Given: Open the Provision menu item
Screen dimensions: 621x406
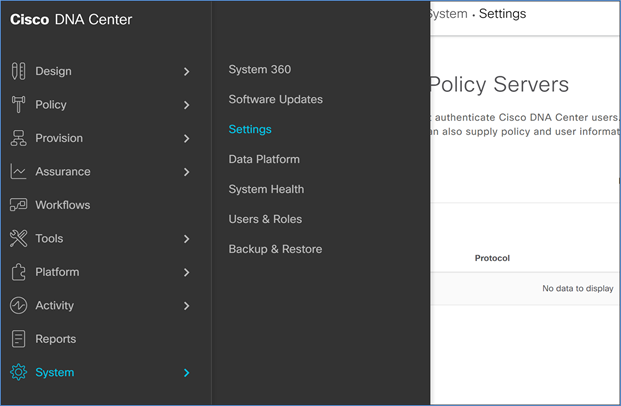Looking at the screenshot, I should pyautogui.click(x=59, y=138).
